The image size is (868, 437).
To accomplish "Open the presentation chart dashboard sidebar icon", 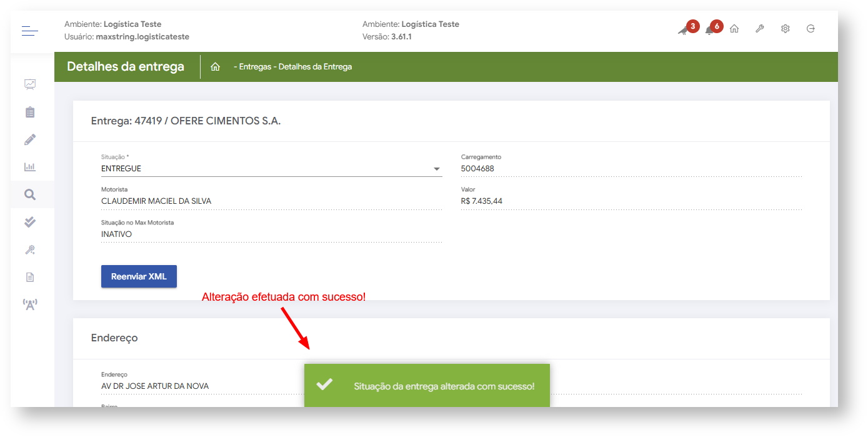I will click(30, 84).
